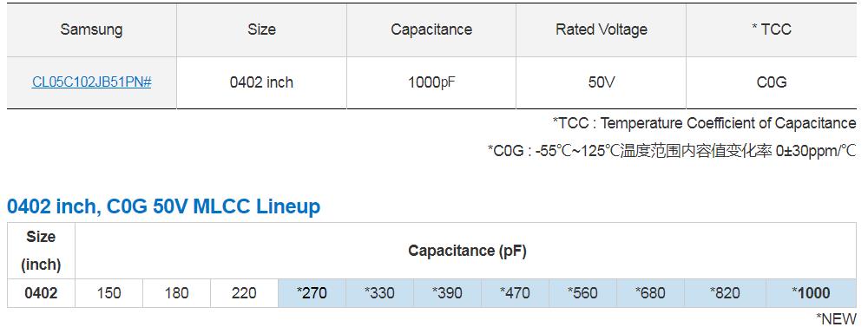Select the highlighted *560 capacitance cell
868x327 pixels.
pos(583,292)
